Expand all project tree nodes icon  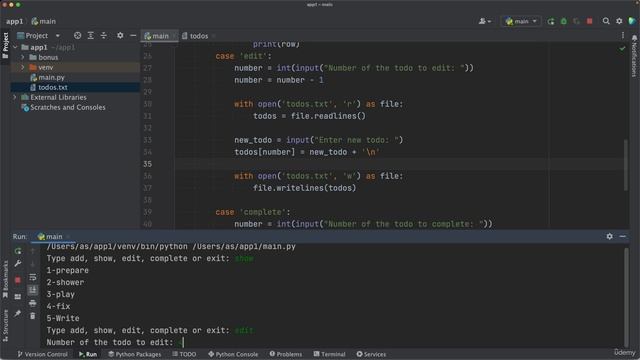91,36
